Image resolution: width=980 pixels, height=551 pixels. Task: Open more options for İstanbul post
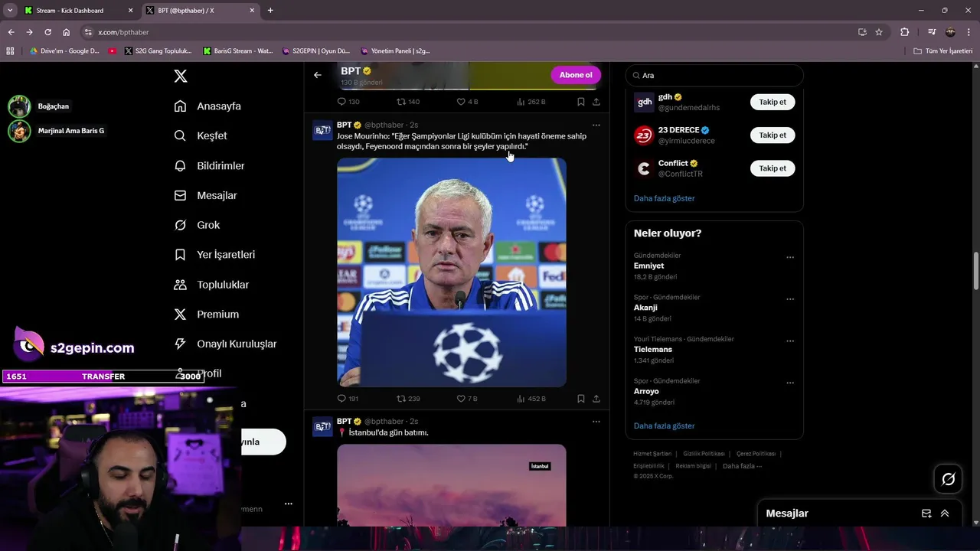[596, 422]
